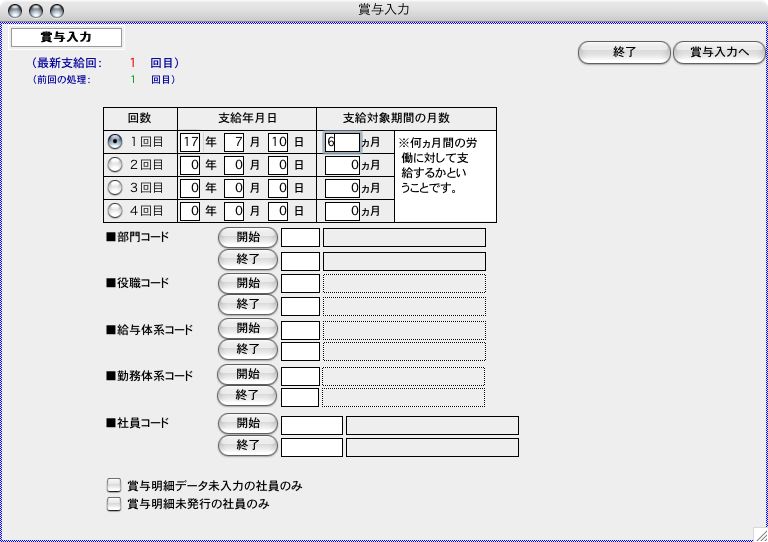Click the 部門コード start code input field
Screen dimensions: 768x542
click(300, 238)
